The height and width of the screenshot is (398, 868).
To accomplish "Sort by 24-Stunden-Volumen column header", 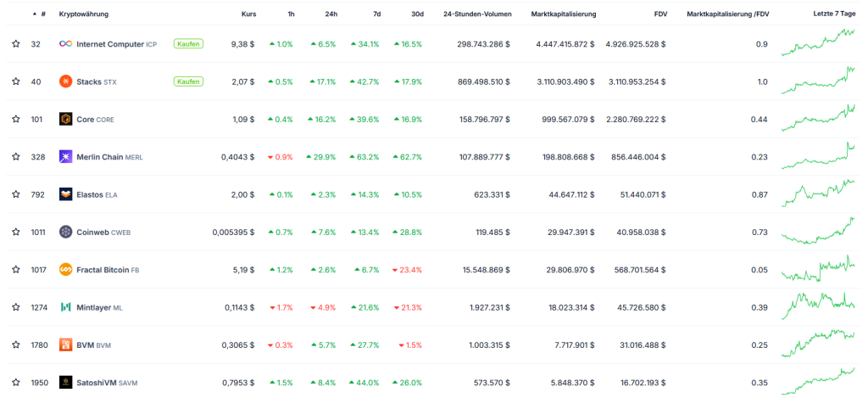I will (477, 14).
